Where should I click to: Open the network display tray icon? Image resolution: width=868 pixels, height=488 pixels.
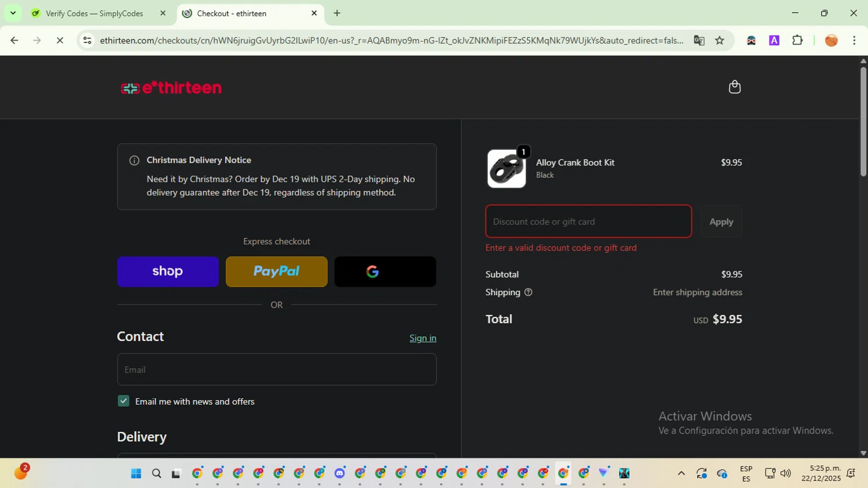(x=770, y=474)
